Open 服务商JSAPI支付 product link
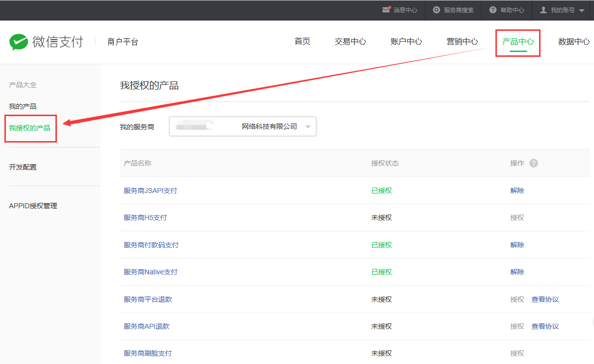This screenshot has height=364, width=594. [x=150, y=191]
